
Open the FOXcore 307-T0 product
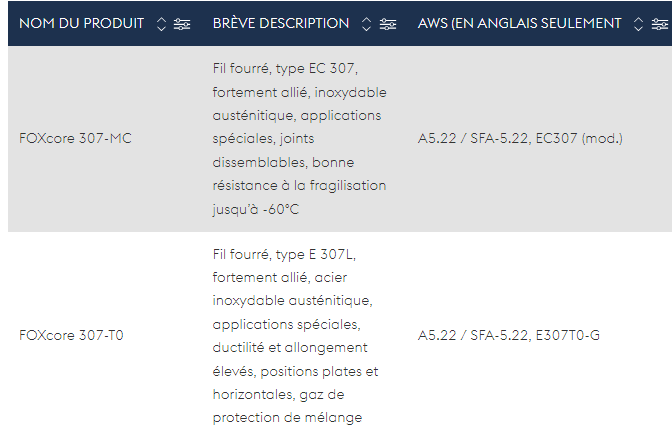[71, 335]
